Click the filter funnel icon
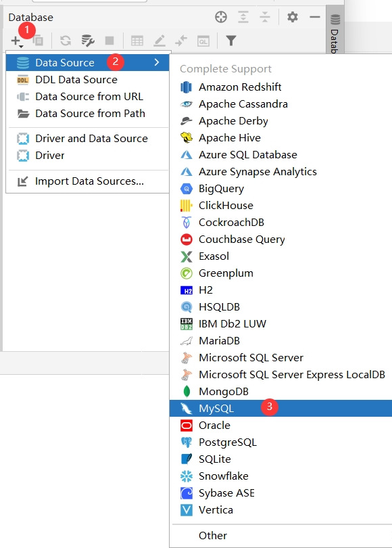392x548 pixels. [x=230, y=41]
